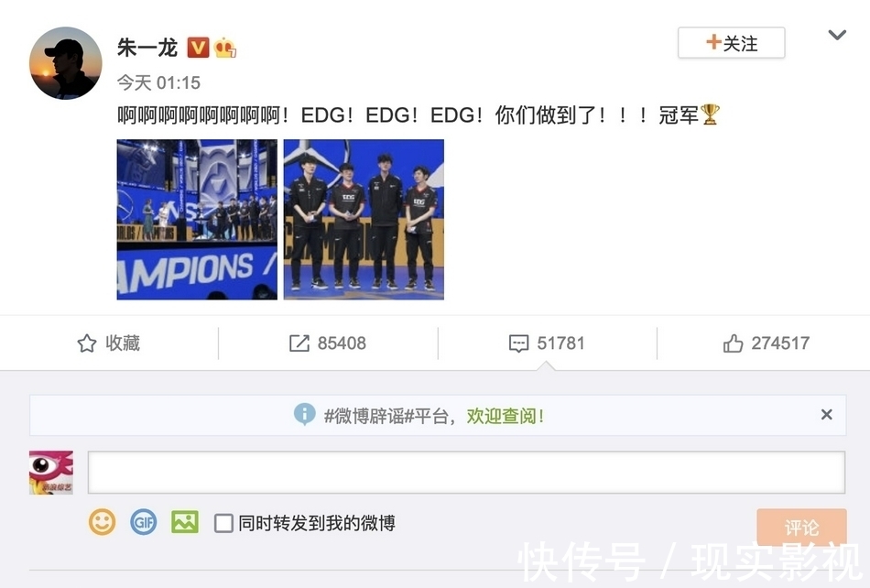The image size is (870, 588).
Task: Click inside the comment text field
Action: tap(467, 473)
